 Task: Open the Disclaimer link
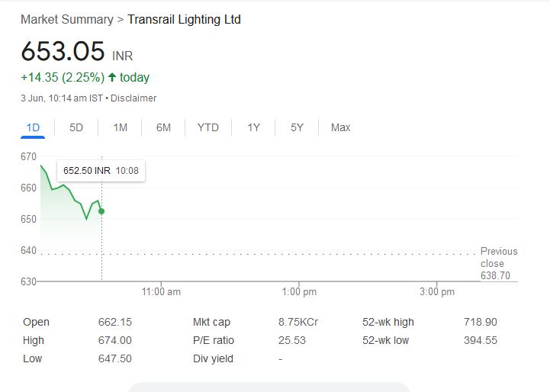(x=133, y=98)
